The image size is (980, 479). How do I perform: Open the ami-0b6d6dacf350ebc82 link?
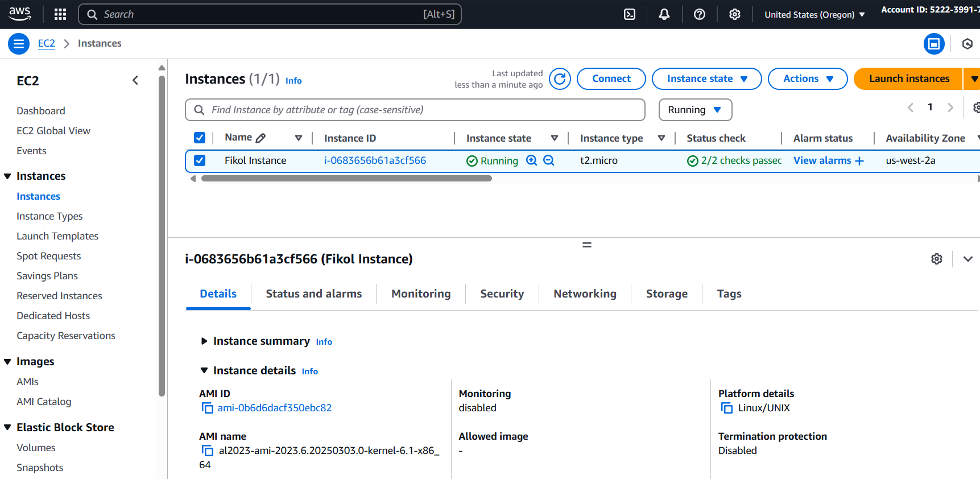coord(275,408)
